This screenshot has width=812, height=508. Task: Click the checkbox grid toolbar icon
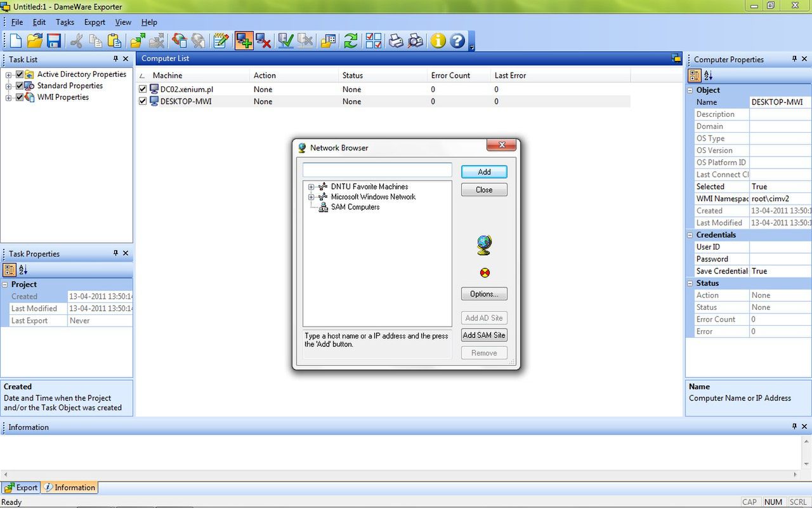(x=374, y=41)
